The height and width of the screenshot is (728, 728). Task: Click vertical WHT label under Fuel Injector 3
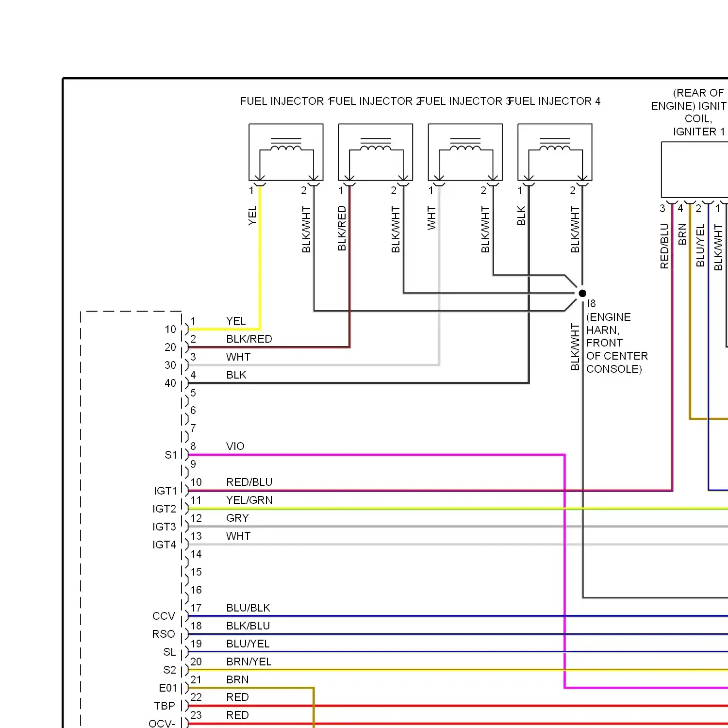[x=431, y=218]
